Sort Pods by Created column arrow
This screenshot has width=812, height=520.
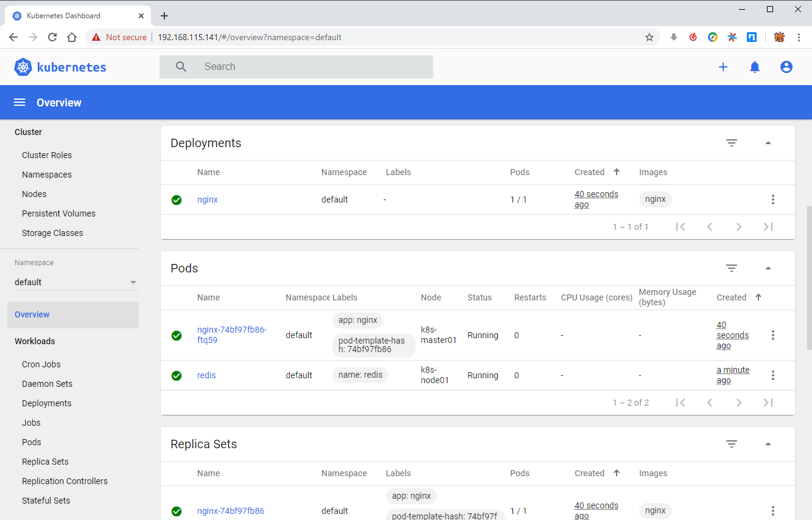click(758, 297)
